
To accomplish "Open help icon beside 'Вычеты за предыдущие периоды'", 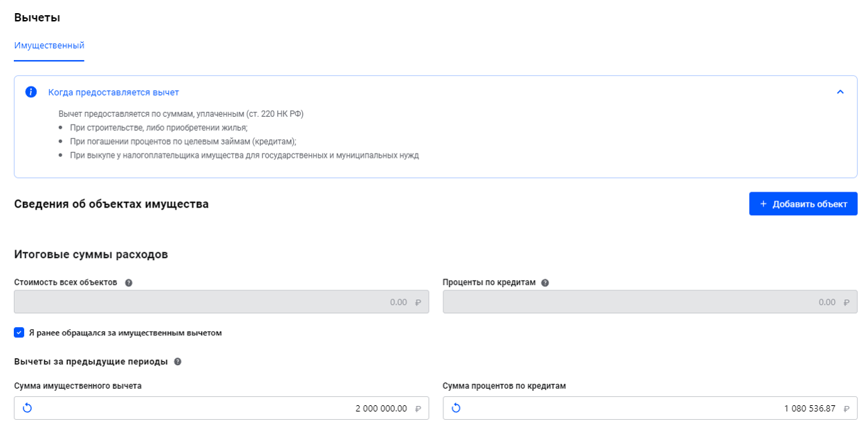I will pyautogui.click(x=178, y=362).
